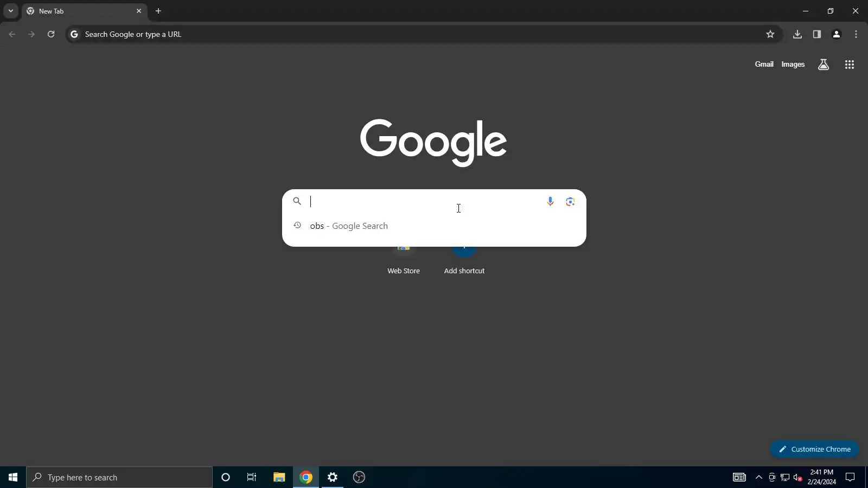The image size is (868, 488).
Task: Open File Explorer from taskbar
Action: [279, 477]
